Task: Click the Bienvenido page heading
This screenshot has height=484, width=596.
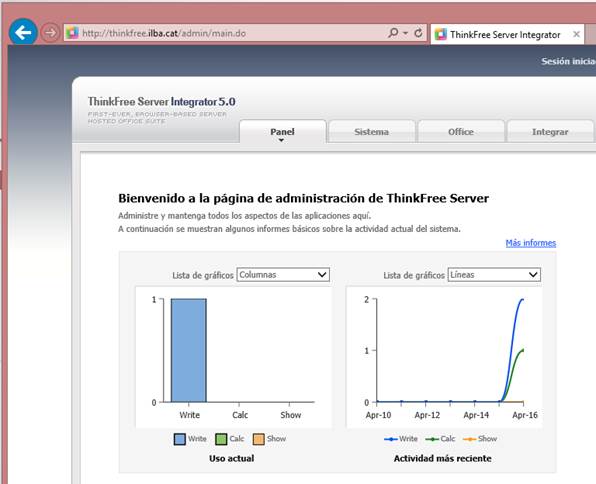Action: [x=303, y=198]
